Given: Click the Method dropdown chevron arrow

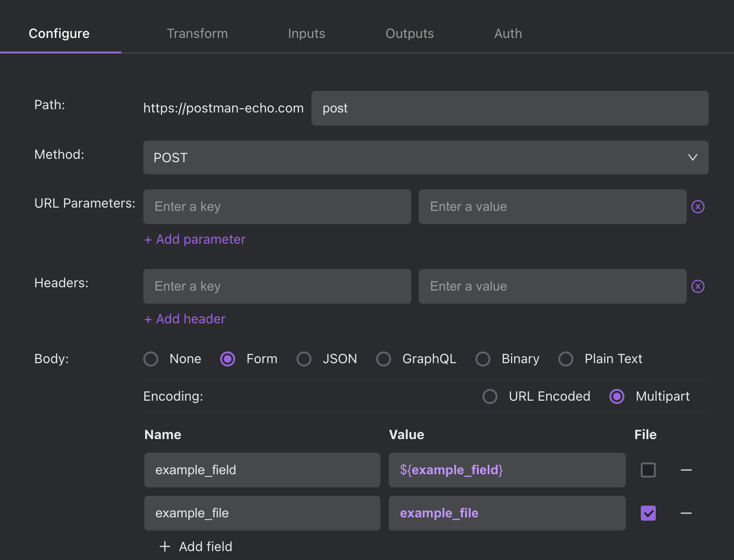Looking at the screenshot, I should [x=692, y=157].
